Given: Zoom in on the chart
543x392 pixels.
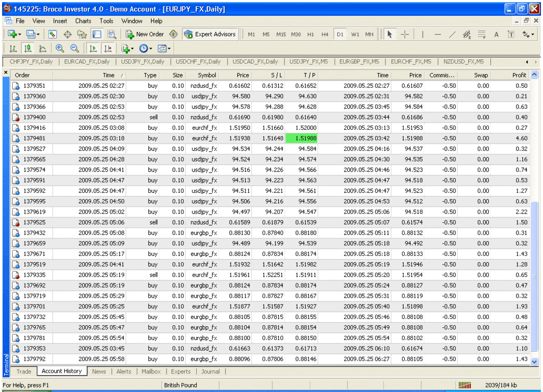Looking at the screenshot, I should (x=59, y=48).
